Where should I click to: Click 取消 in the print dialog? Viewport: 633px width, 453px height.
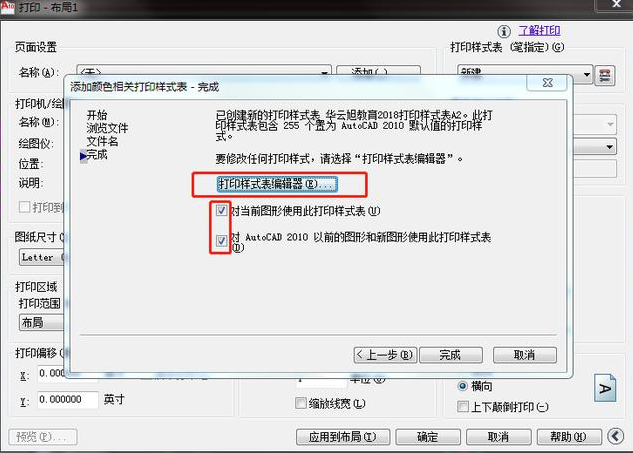tap(498, 437)
